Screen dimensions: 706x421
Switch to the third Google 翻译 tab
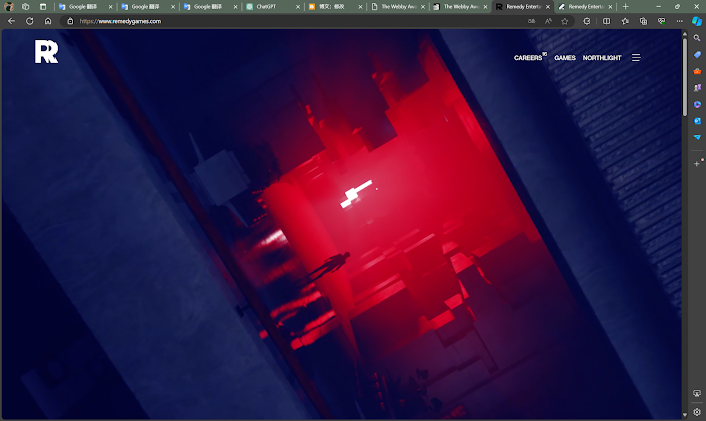(208, 7)
